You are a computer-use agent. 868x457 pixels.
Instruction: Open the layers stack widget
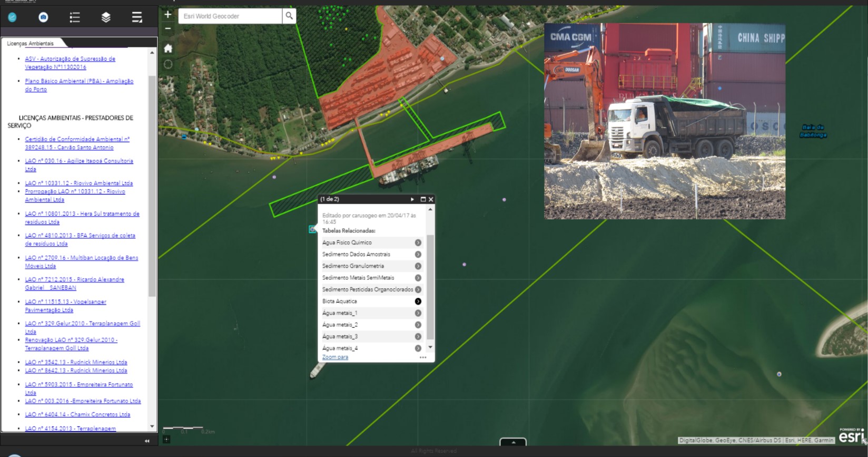[106, 17]
